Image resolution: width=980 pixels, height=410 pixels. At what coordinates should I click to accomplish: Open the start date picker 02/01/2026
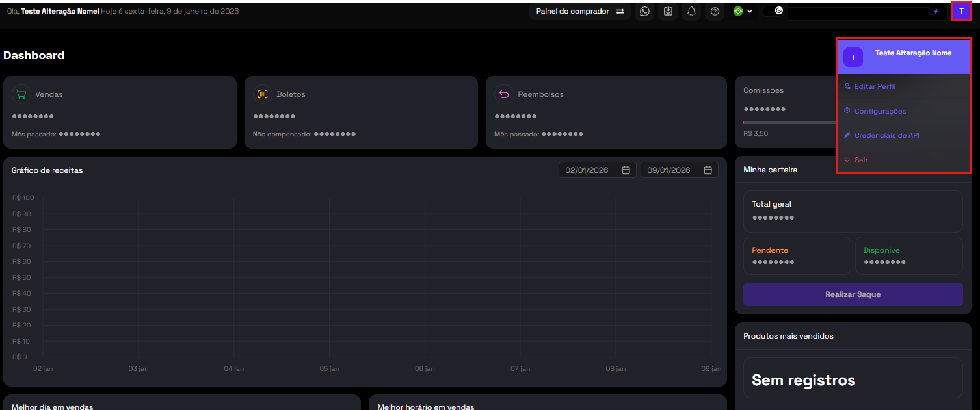(x=598, y=170)
